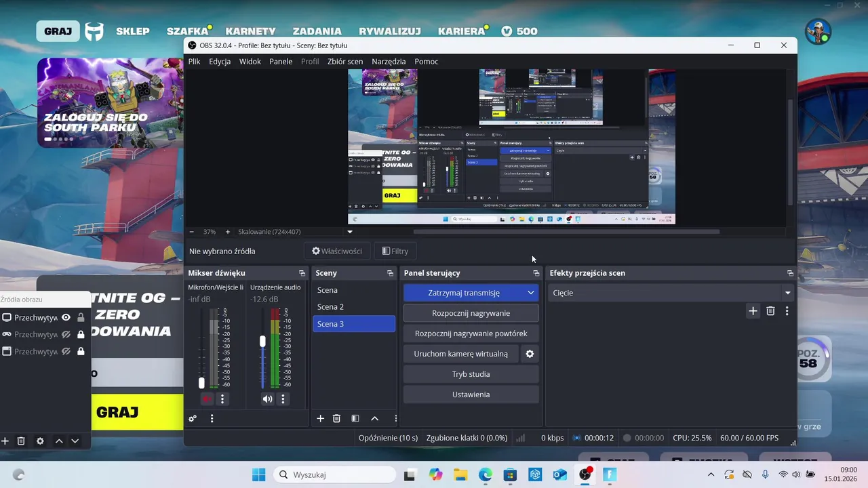Click Rozpocznij nagrywanie button
The width and height of the screenshot is (868, 488).
471,313
